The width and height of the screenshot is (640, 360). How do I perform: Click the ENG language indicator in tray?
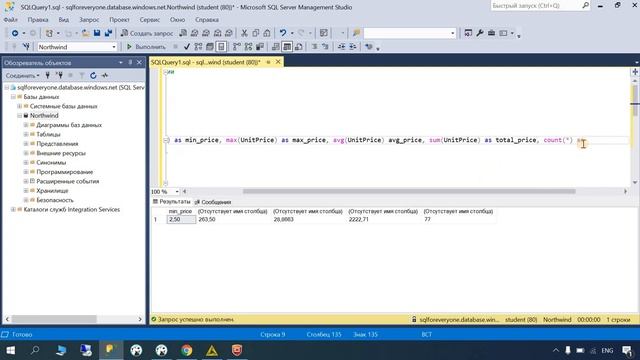pyautogui.click(x=607, y=351)
